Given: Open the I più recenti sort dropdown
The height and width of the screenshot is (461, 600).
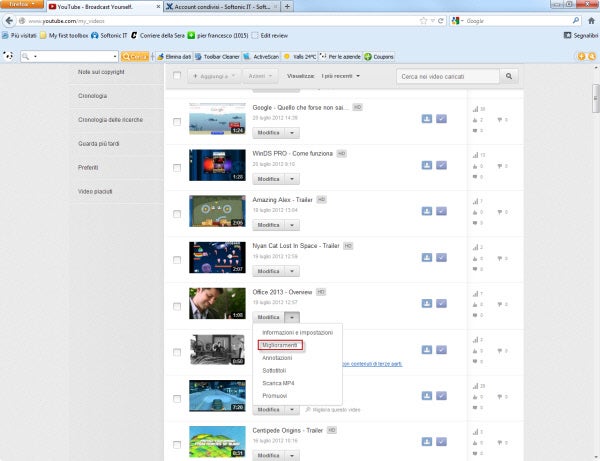Looking at the screenshot, I should pyautogui.click(x=341, y=76).
